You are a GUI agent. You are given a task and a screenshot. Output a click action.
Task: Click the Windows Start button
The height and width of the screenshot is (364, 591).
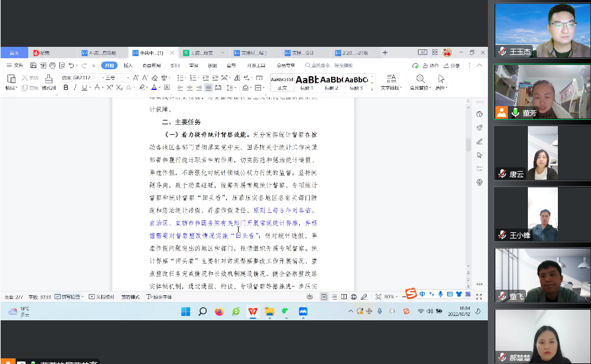pyautogui.click(x=186, y=312)
